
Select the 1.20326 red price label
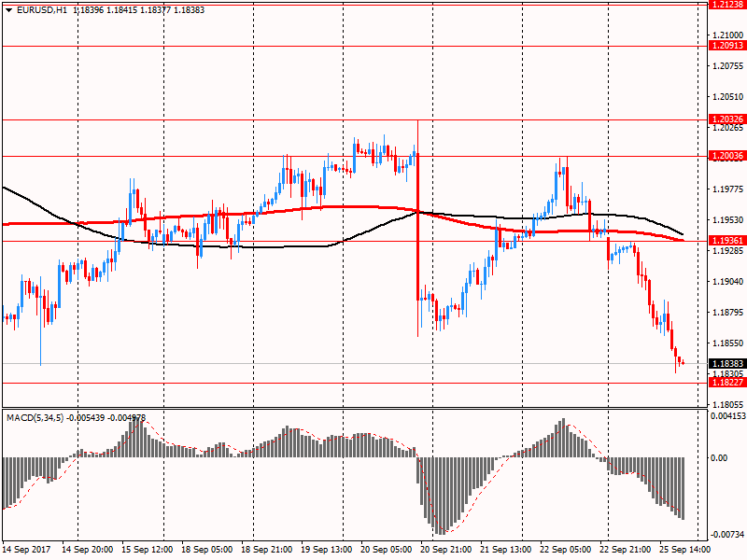pos(727,119)
